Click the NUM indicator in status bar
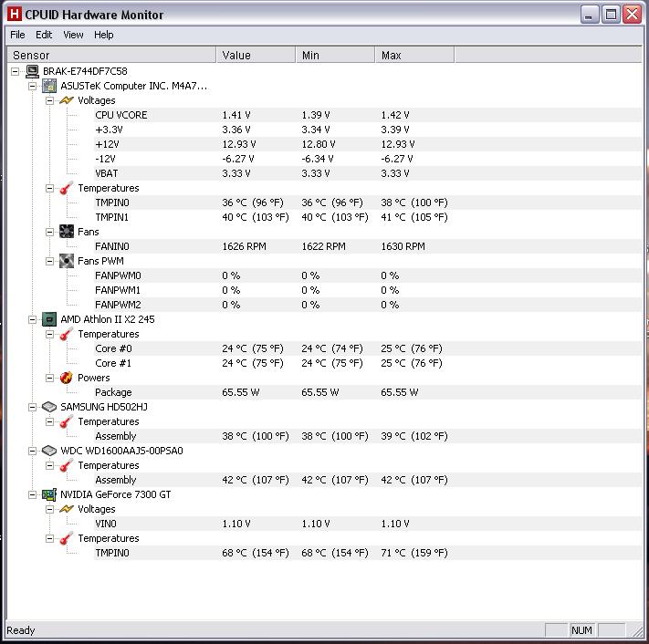The width and height of the screenshot is (649, 644). tap(581, 630)
